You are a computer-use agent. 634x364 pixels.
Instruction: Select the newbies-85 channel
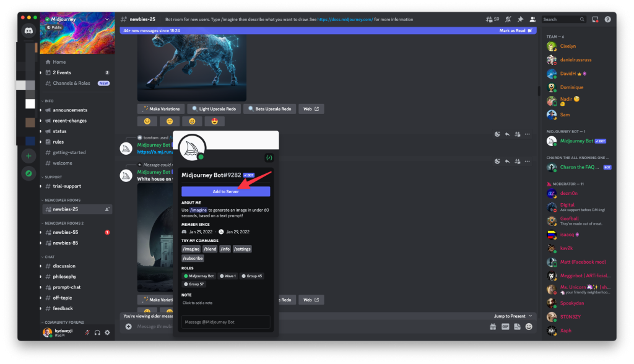[x=77, y=243]
